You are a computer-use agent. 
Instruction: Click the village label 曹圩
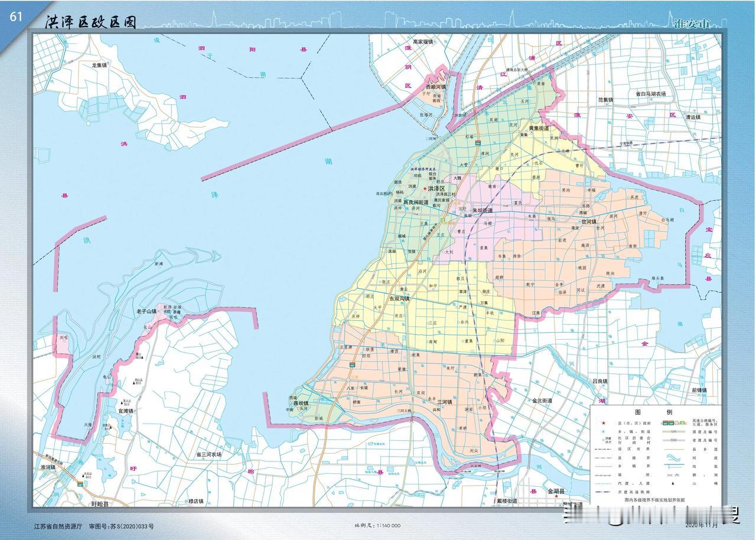[579, 166]
